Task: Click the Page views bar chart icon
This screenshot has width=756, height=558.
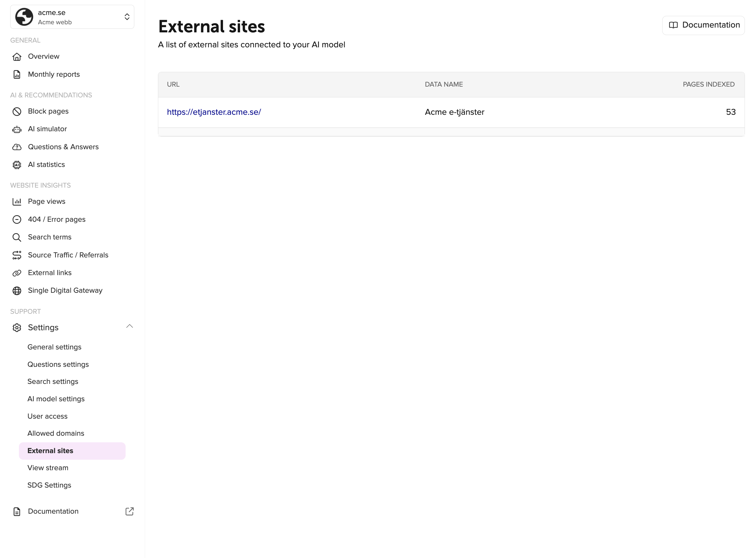Action: (x=16, y=202)
